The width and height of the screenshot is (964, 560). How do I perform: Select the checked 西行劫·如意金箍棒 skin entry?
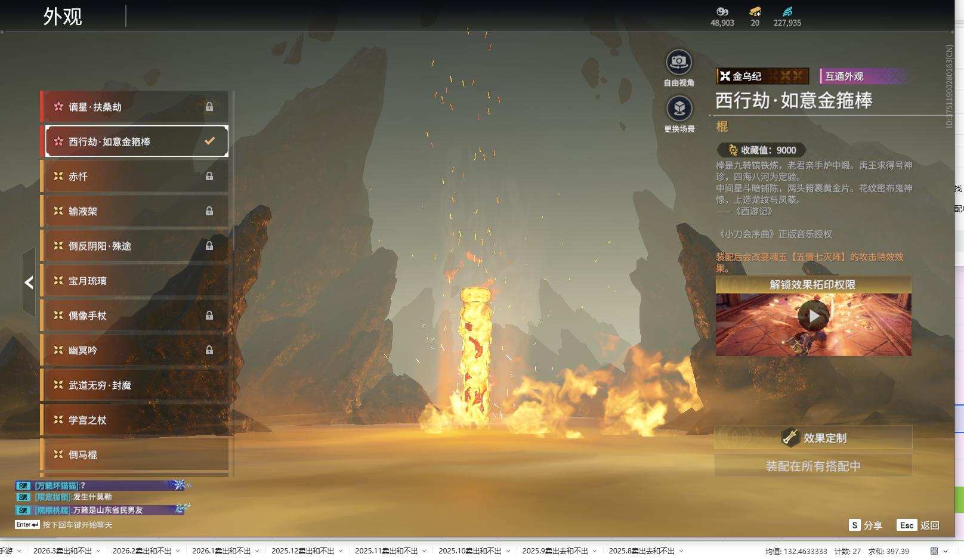[x=137, y=141]
